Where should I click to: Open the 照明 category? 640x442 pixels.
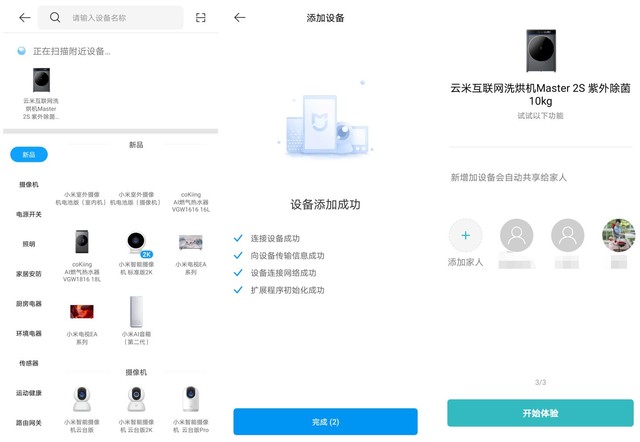[x=29, y=244]
